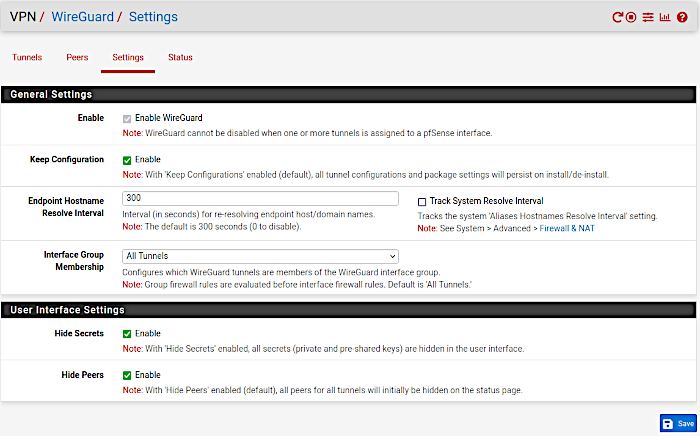Click the stop service icon

pos(632,17)
